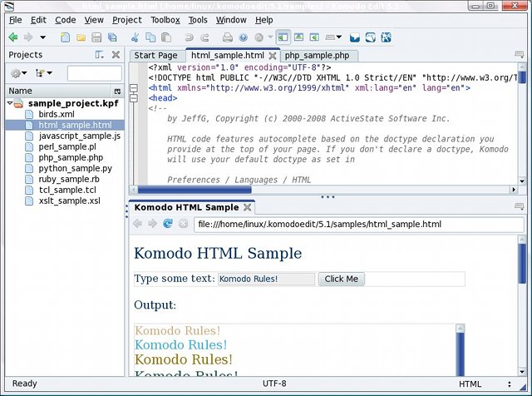This screenshot has height=396, width=532.
Task: Open the Projects pane tab-list icon
Action: tap(99, 55)
